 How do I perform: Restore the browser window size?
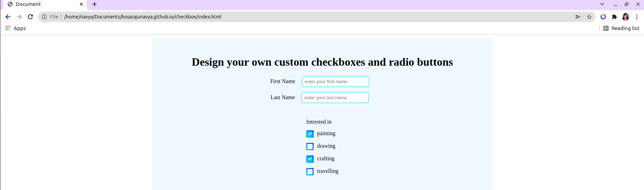point(627,4)
